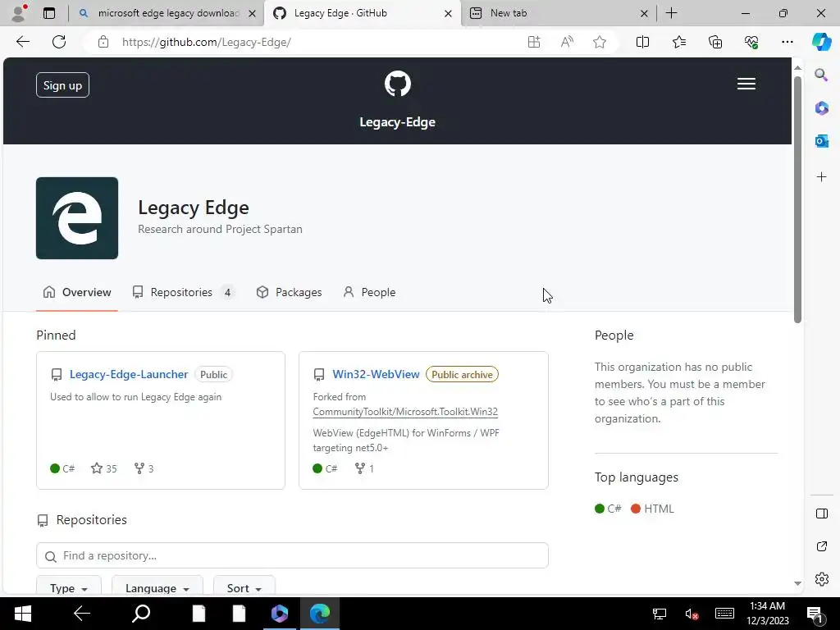Launch Copilot icon at top right
Viewport: 840px width, 630px height.
tap(821, 42)
